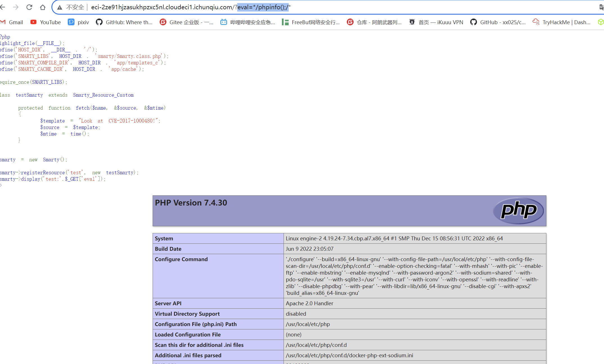Open the Gmail bookmark
The image size is (604, 364).
12,22
